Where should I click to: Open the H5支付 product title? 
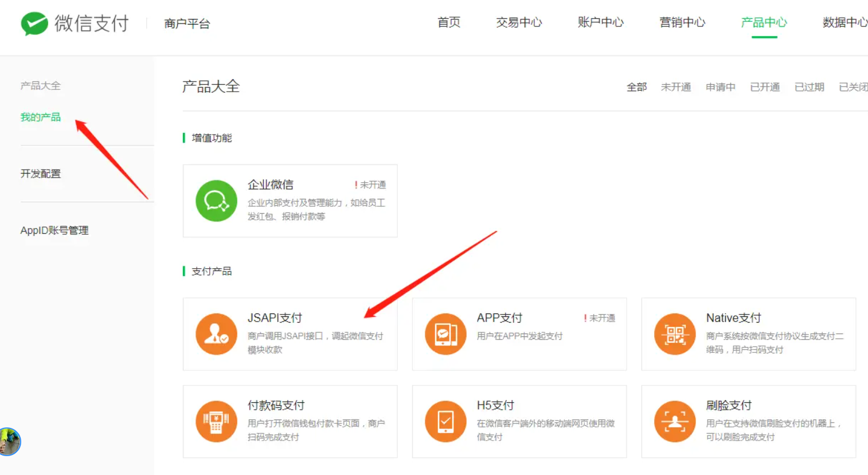click(495, 406)
